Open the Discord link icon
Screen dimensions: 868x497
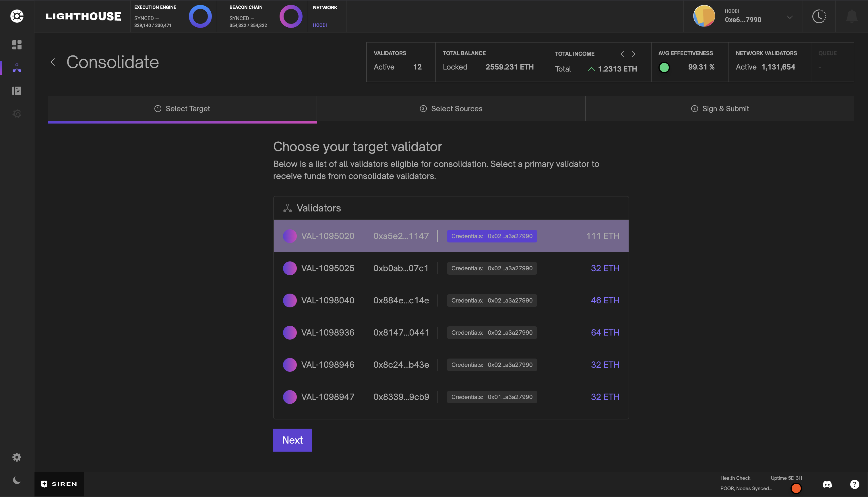point(827,484)
